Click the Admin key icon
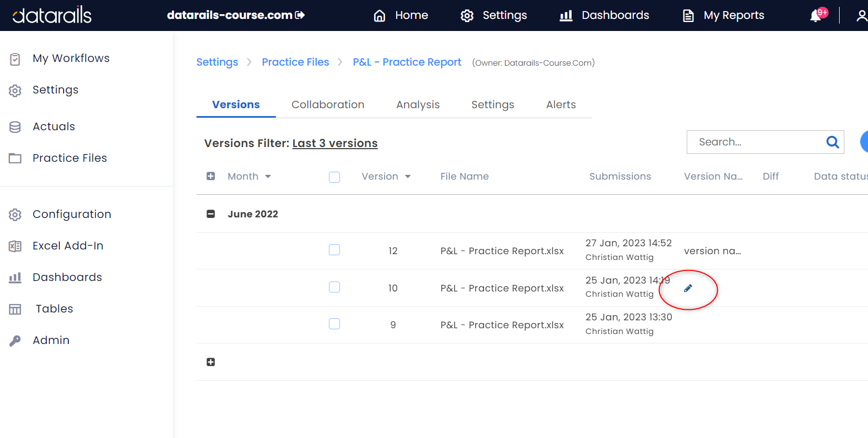The width and height of the screenshot is (868, 438). click(x=15, y=341)
